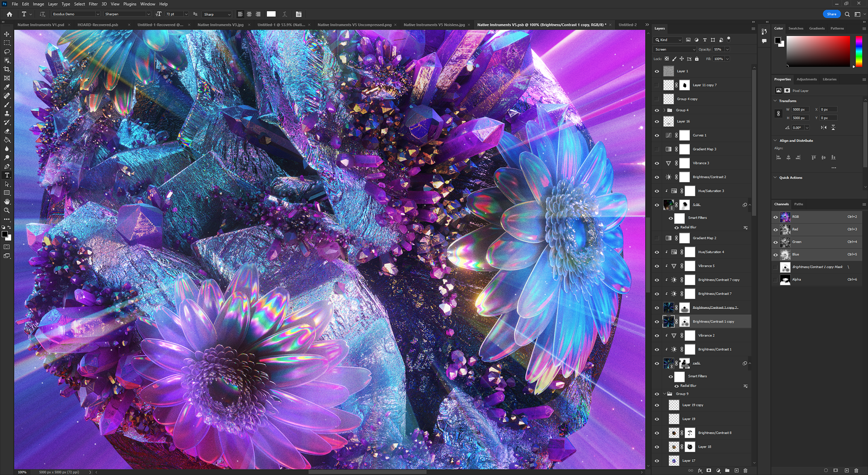Select the Zoom tool
This screenshot has height=475, width=868.
[x=7, y=210]
